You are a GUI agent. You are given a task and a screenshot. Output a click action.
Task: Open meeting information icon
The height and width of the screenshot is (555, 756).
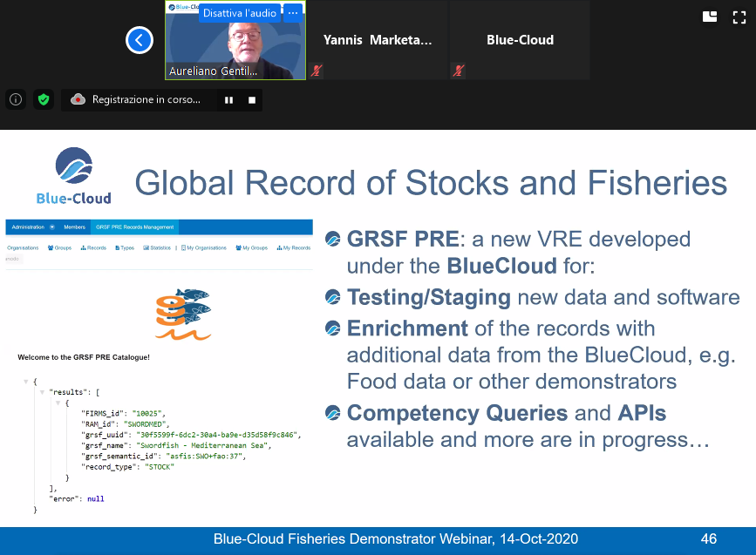click(x=16, y=99)
